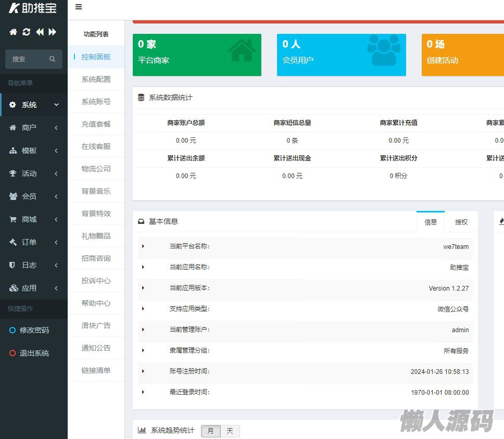Click the refresh icon in sidebar header
The width and height of the screenshot is (504, 439).
pos(27,32)
